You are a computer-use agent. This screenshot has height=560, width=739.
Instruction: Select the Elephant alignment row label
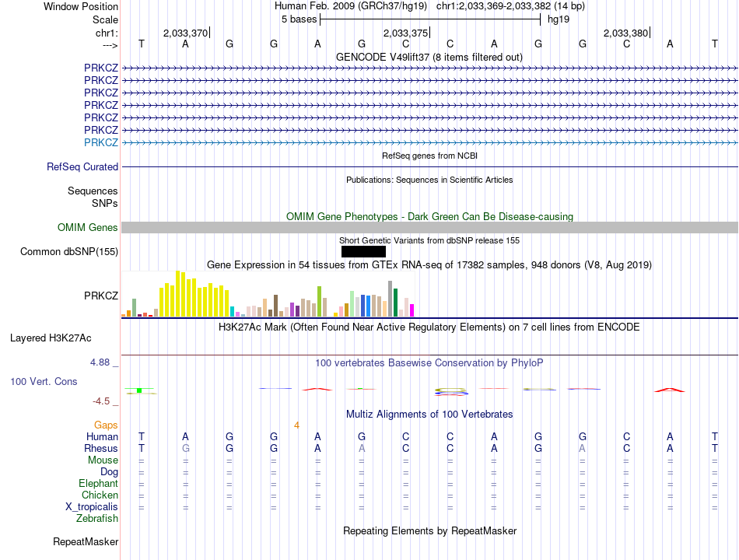pos(98,484)
